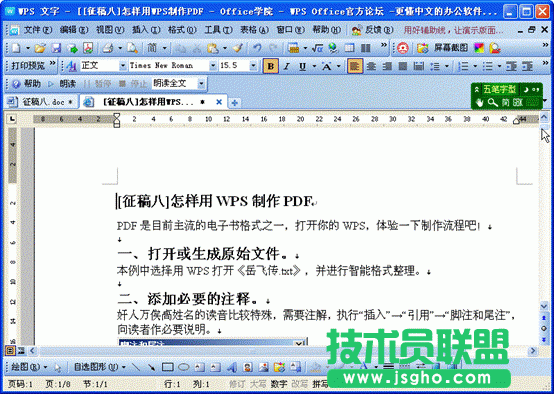Select the Ellipse shape tool
This screenshot has width=554, height=394.
pyautogui.click(x=183, y=367)
